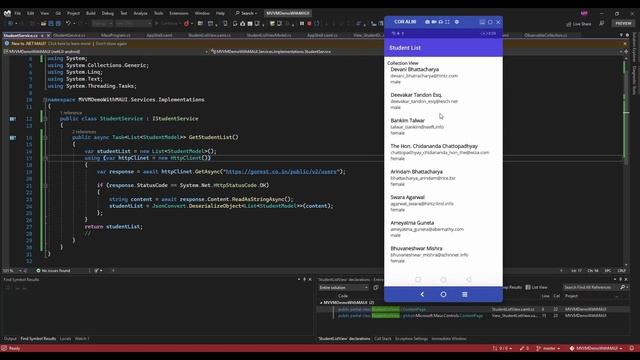Click emulator video record icon
Image resolution: width=640 pixels, height=360 pixels.
click(x=434, y=22)
